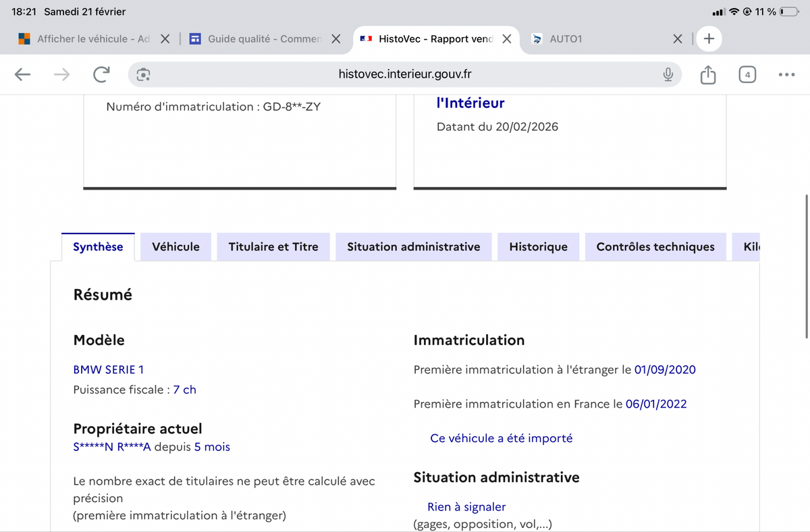The height and width of the screenshot is (532, 810).
Task: Open page settings icon left of address
Action: (x=143, y=75)
